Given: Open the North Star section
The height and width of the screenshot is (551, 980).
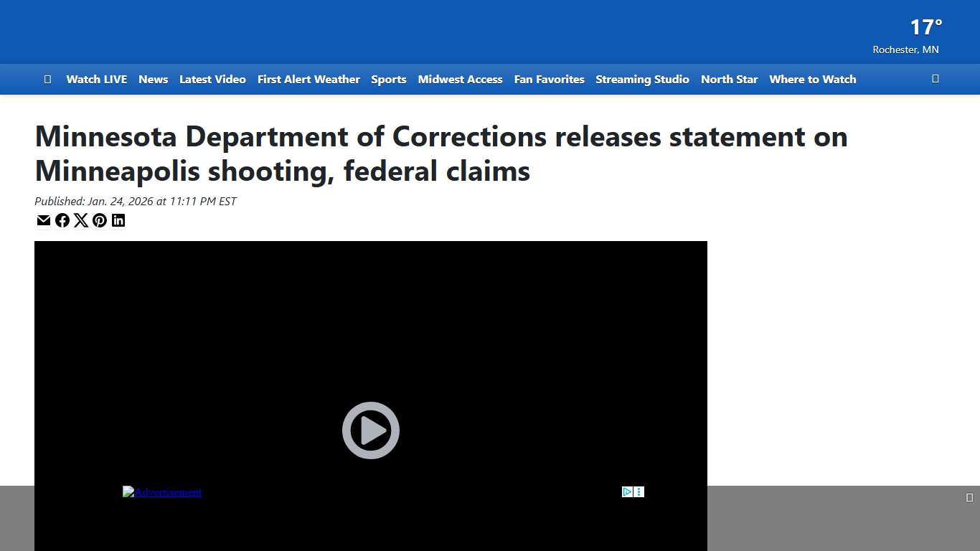Looking at the screenshot, I should 729,79.
